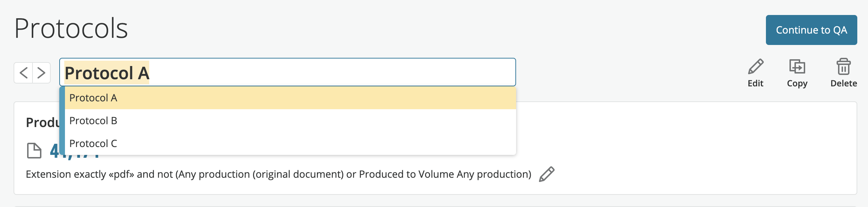Viewport: 868px width, 207px height.
Task: Click the Protocol A name input field
Action: click(288, 72)
